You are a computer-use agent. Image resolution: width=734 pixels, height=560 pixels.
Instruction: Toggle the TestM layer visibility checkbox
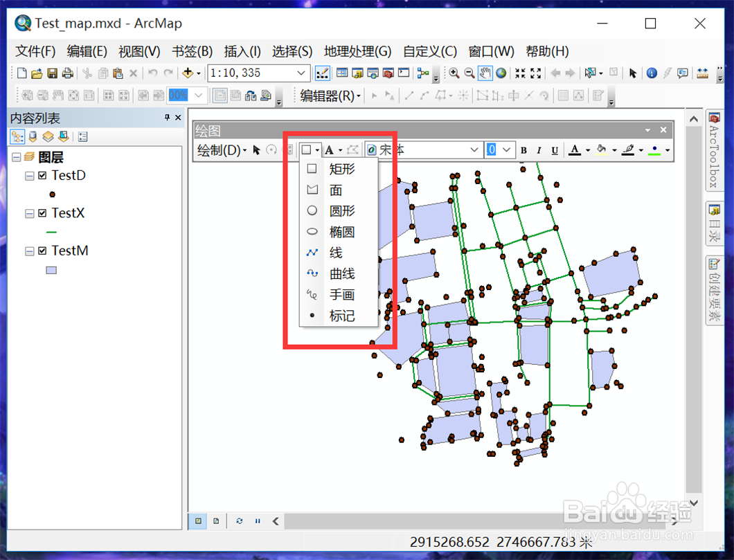(43, 251)
